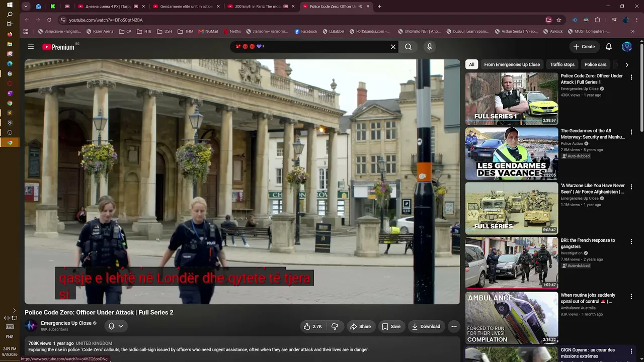This screenshot has height=362, width=644.
Task: Switch to '200 km/h in Paris' tab
Action: coord(261,7)
